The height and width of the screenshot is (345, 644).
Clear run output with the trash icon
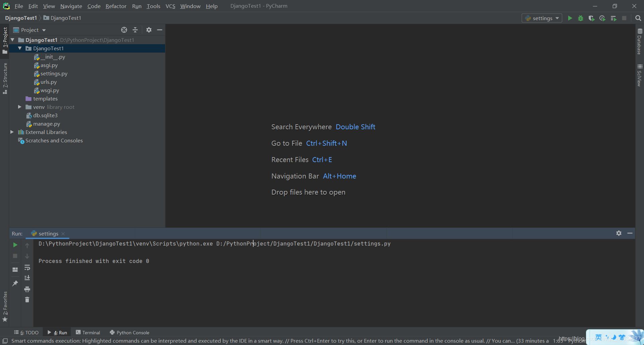tap(27, 300)
